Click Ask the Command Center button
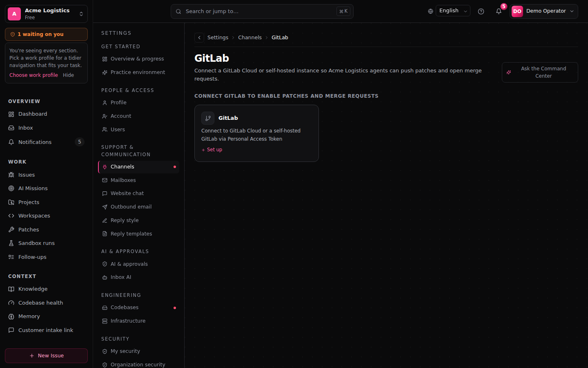588x368 pixels. pyautogui.click(x=540, y=72)
